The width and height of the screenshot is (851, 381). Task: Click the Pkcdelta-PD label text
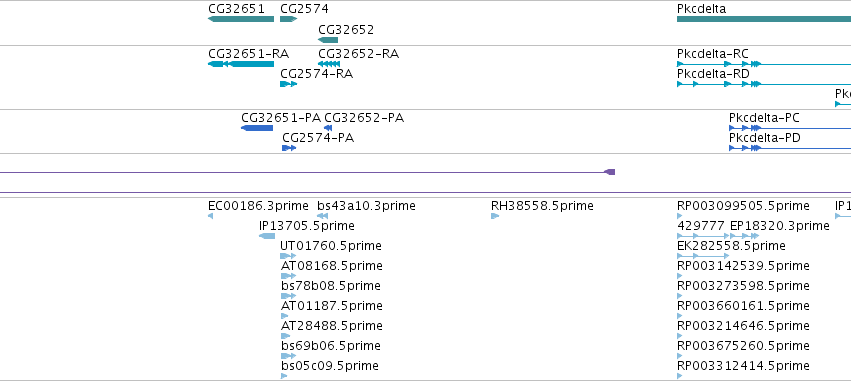765,138
